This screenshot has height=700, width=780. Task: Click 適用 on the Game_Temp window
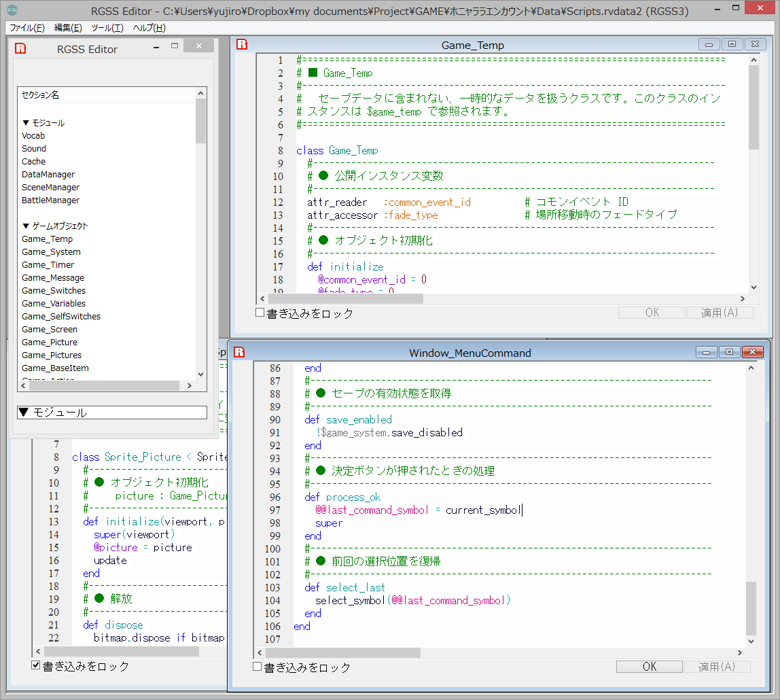click(720, 312)
